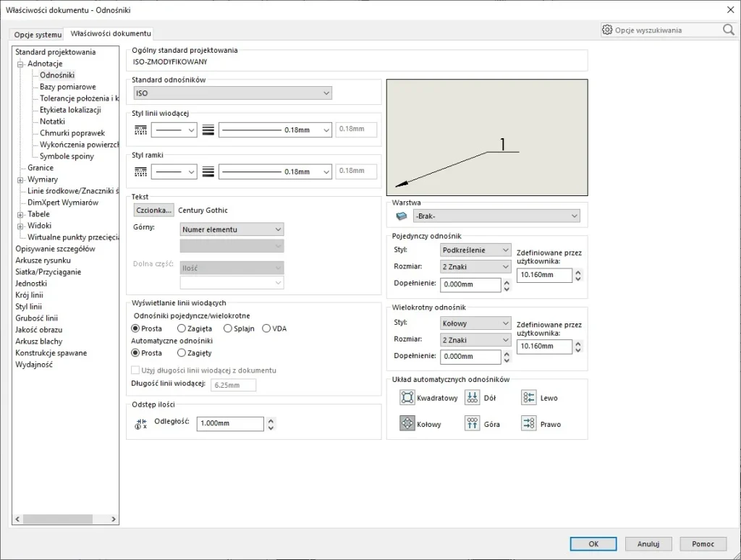Select Symbole spoiny in tree
Image resolution: width=741 pixels, height=560 pixels.
point(67,156)
